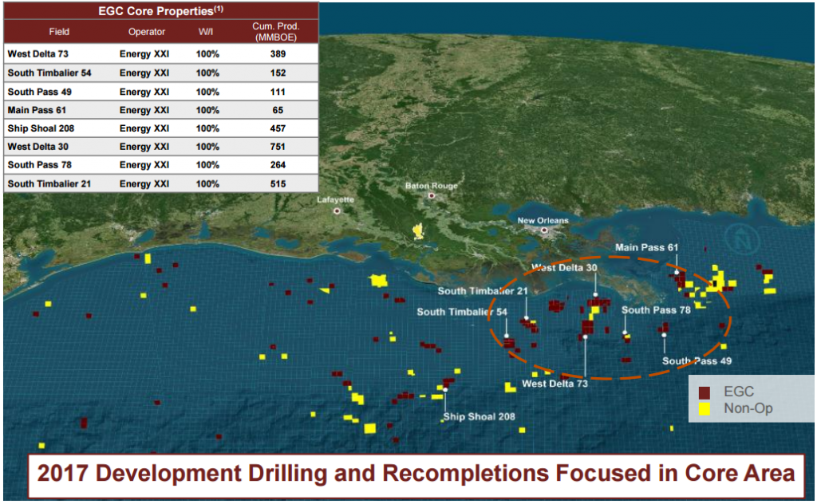Click the yellow Non-Op legend swatch
Screen dimensions: 817x504
coord(705,409)
